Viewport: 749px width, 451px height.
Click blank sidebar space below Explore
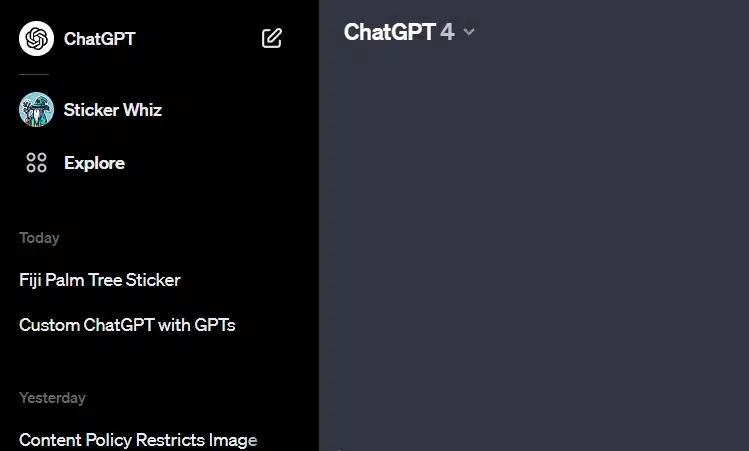[x=159, y=203]
